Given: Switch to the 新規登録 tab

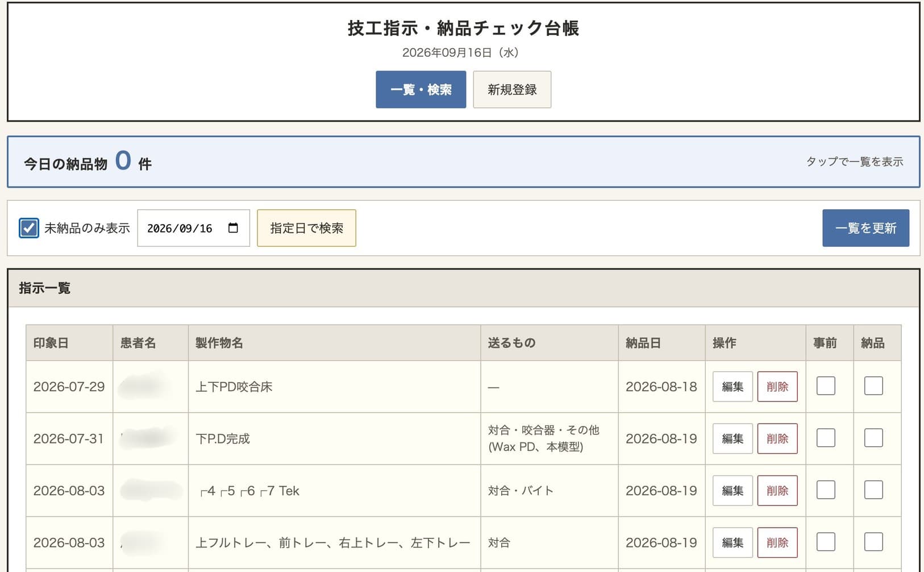Looking at the screenshot, I should (x=512, y=89).
